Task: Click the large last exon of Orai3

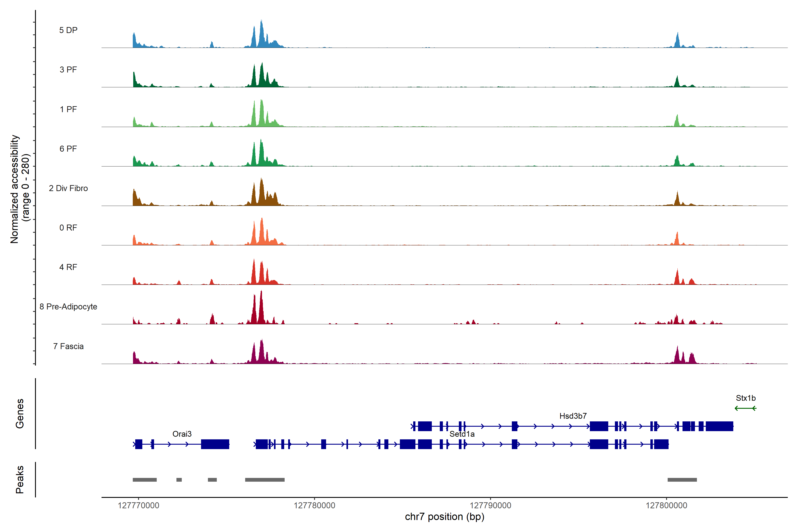Action: click(x=215, y=444)
